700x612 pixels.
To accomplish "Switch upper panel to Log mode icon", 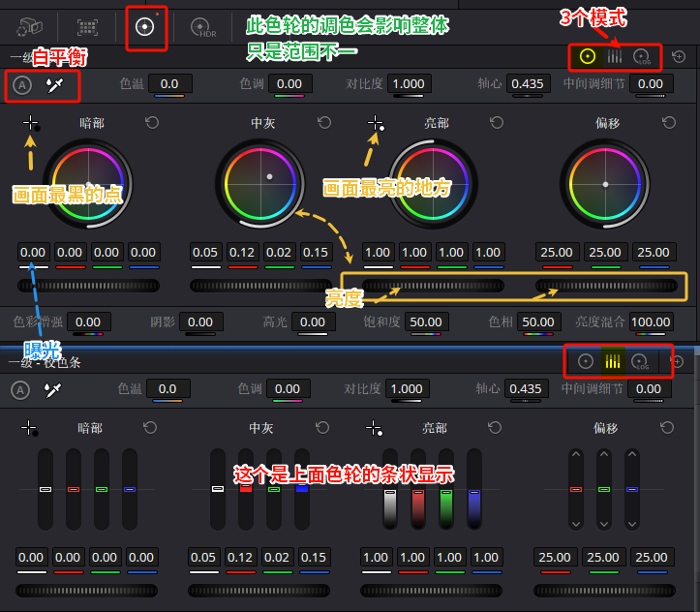I will click(642, 57).
